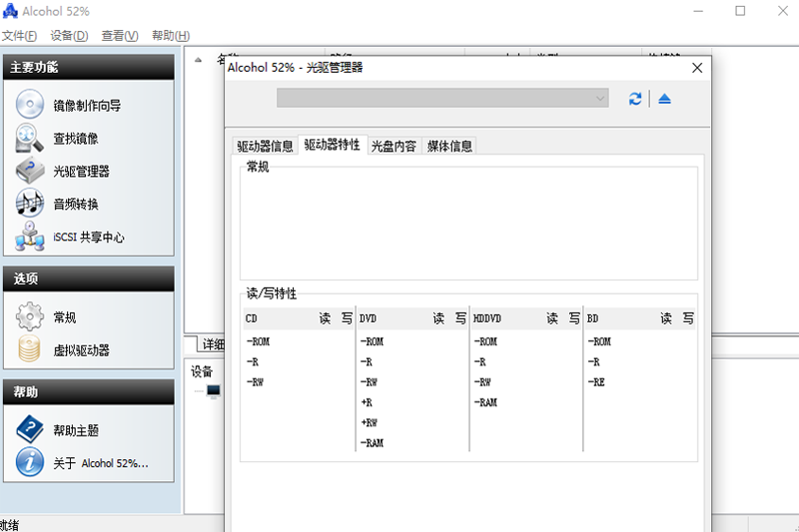Open the 设备 menu
The image size is (799, 532).
[68, 36]
